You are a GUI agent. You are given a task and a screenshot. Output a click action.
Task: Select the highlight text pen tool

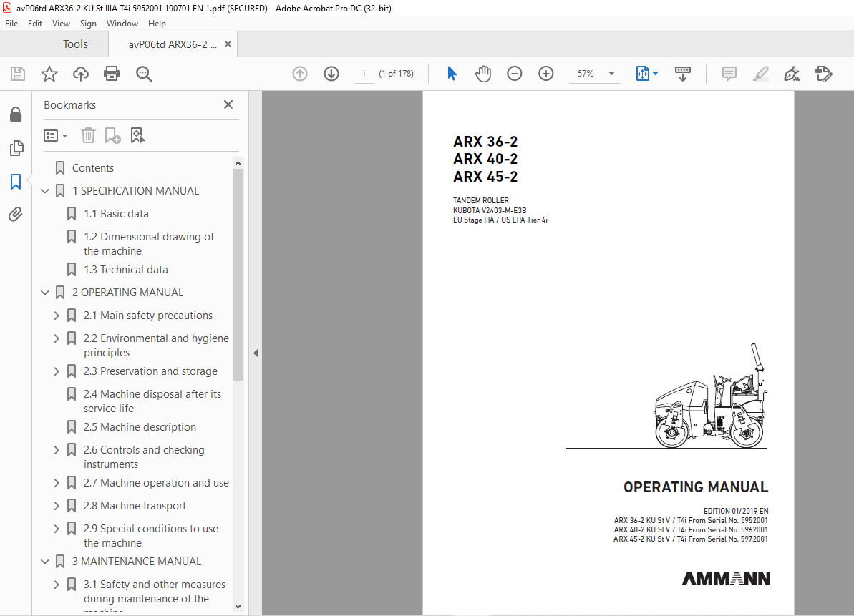click(760, 74)
